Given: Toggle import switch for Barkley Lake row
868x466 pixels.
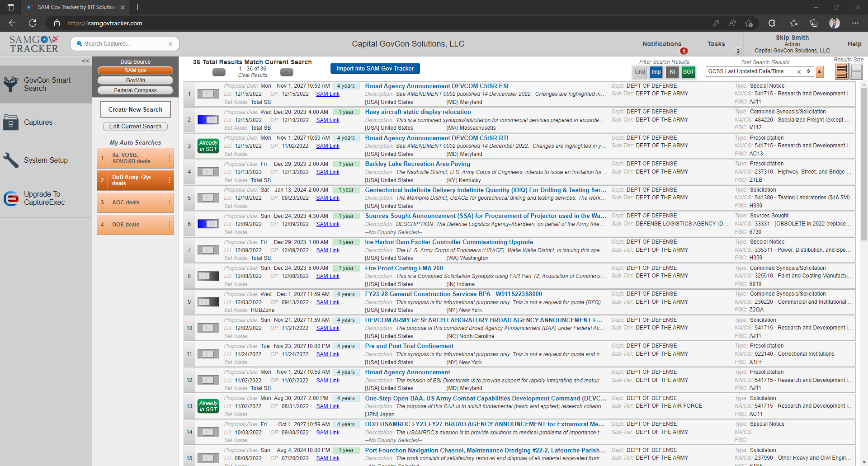Looking at the screenshot, I should click(208, 172).
